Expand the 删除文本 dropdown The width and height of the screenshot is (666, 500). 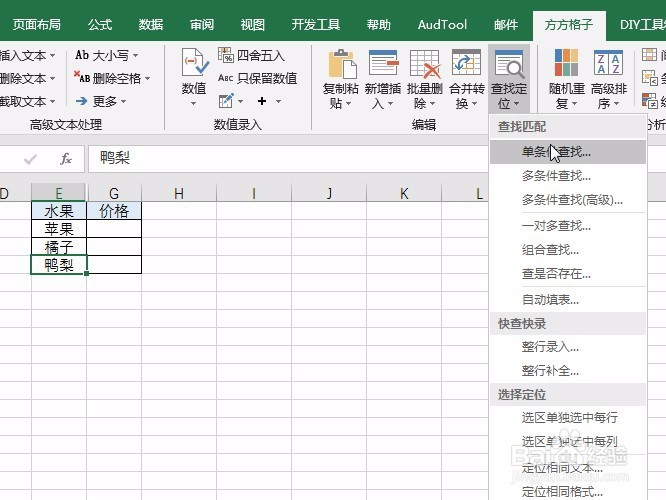point(53,79)
